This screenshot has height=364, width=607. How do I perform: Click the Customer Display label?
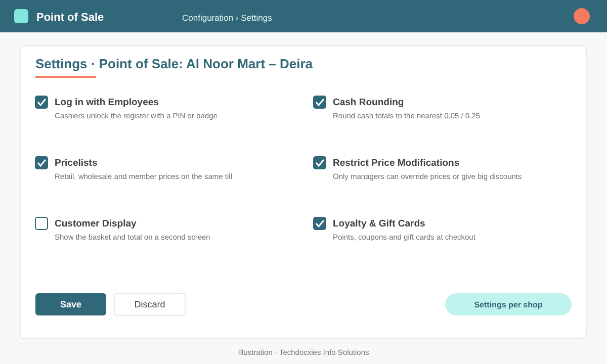tap(96, 223)
